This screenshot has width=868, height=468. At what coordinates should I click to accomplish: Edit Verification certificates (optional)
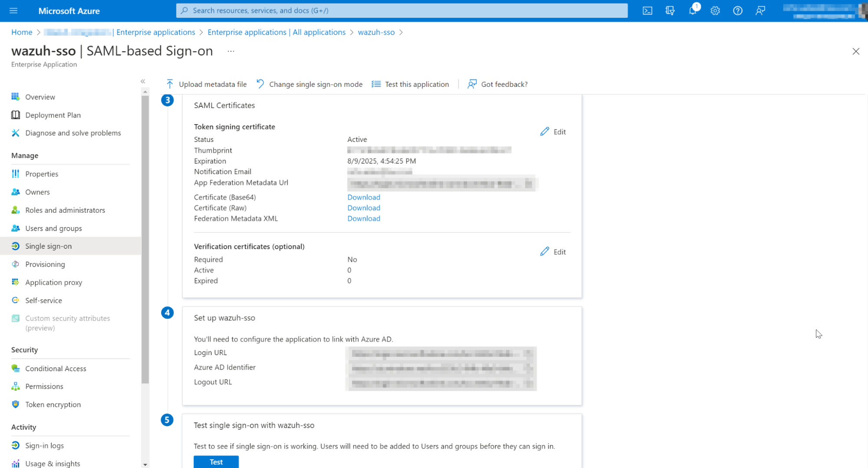553,252
